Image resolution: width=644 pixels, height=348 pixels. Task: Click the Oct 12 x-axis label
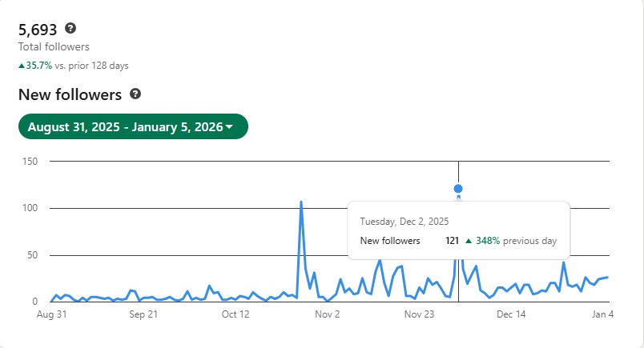pyautogui.click(x=235, y=314)
